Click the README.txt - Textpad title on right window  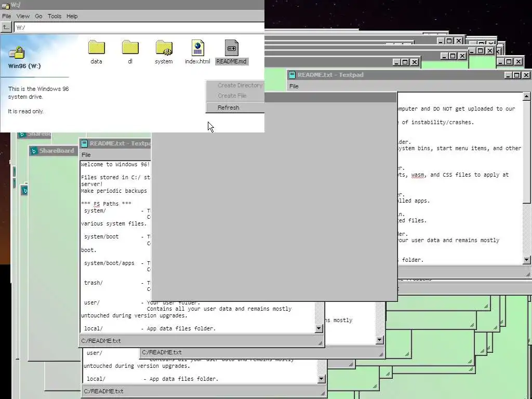330,75
